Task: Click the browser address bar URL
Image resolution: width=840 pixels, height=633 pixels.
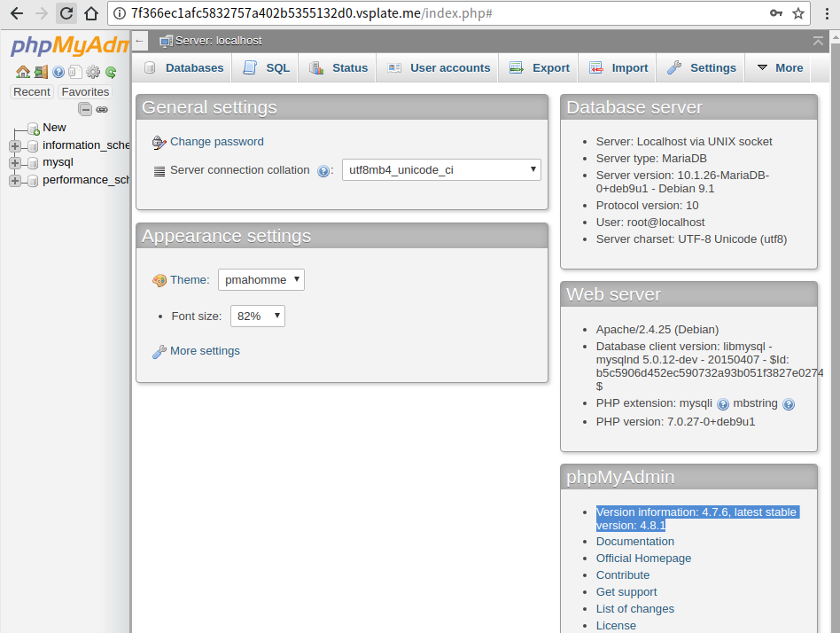Action: click(x=312, y=13)
